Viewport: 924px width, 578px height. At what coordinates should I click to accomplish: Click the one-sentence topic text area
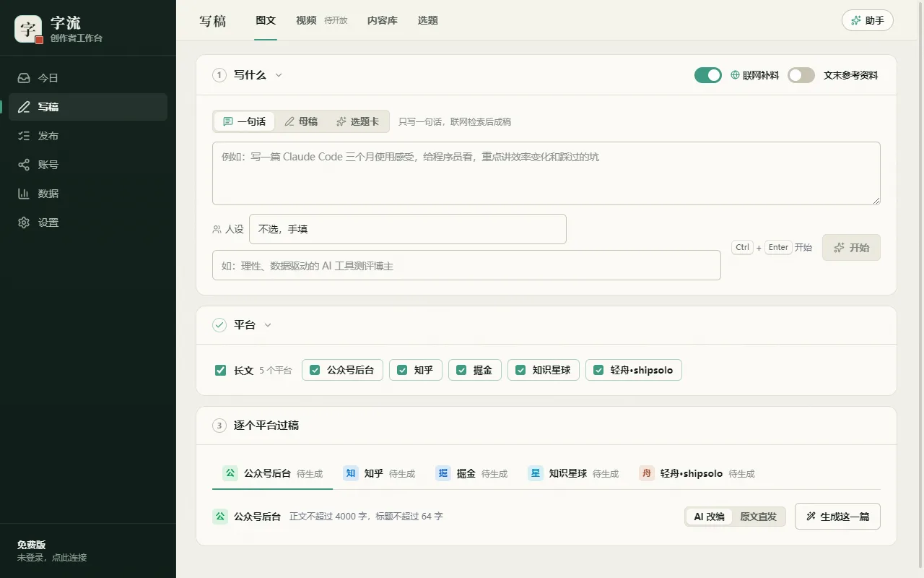click(546, 173)
